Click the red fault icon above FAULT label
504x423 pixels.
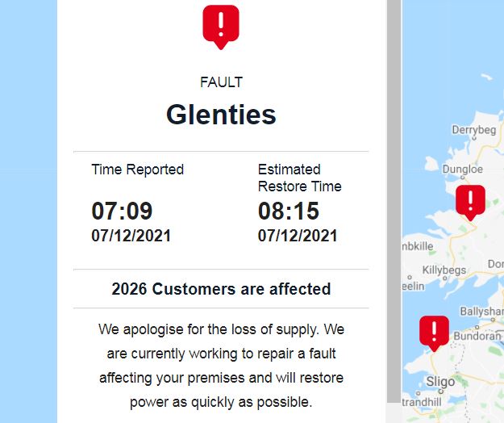click(221, 25)
